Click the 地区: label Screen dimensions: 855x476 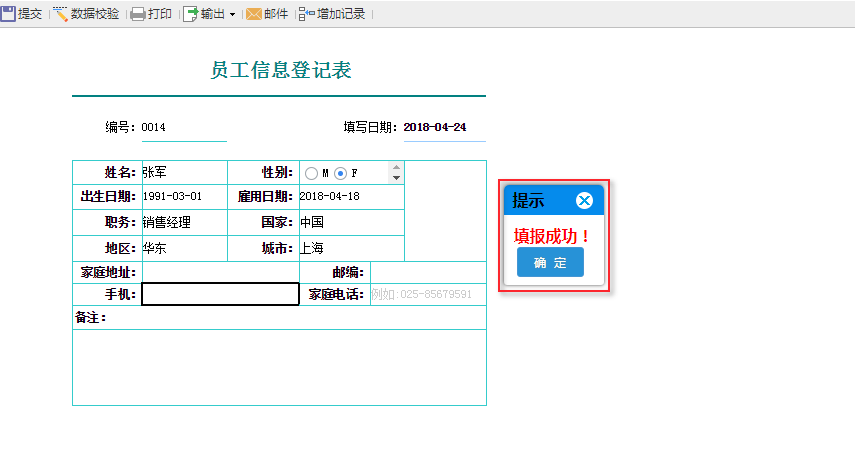point(120,249)
